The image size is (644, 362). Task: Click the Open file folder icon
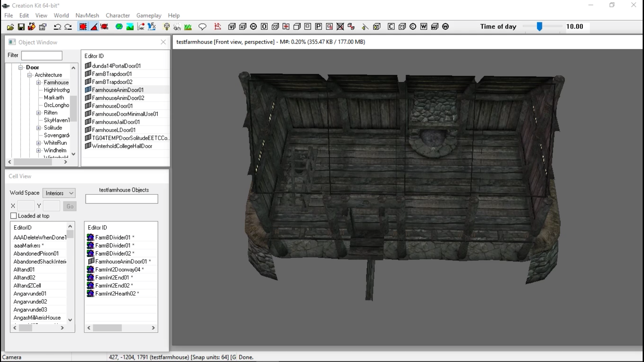(x=10, y=27)
